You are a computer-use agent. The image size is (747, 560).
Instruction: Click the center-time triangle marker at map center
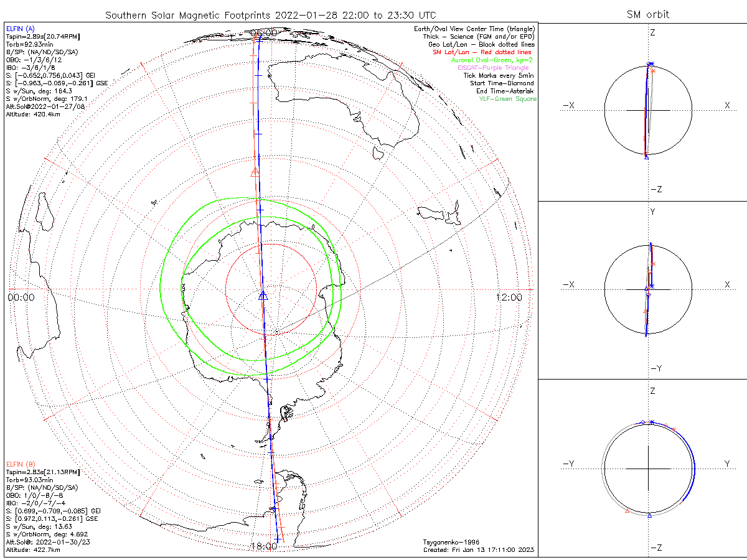(x=263, y=295)
